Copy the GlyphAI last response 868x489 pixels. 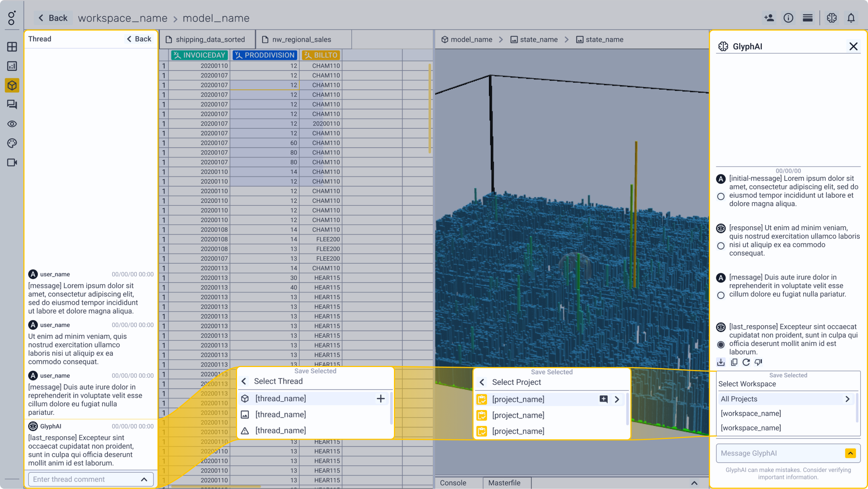[x=734, y=362]
